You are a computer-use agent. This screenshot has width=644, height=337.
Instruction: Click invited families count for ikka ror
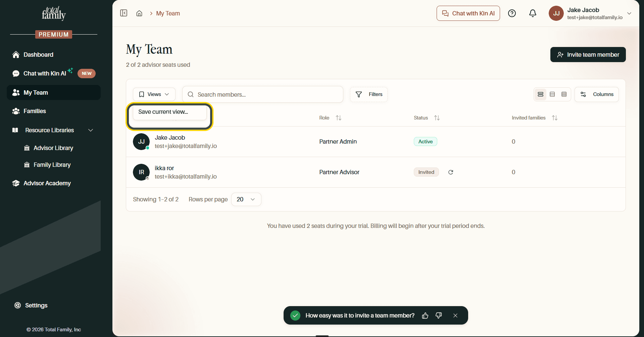(x=513, y=172)
